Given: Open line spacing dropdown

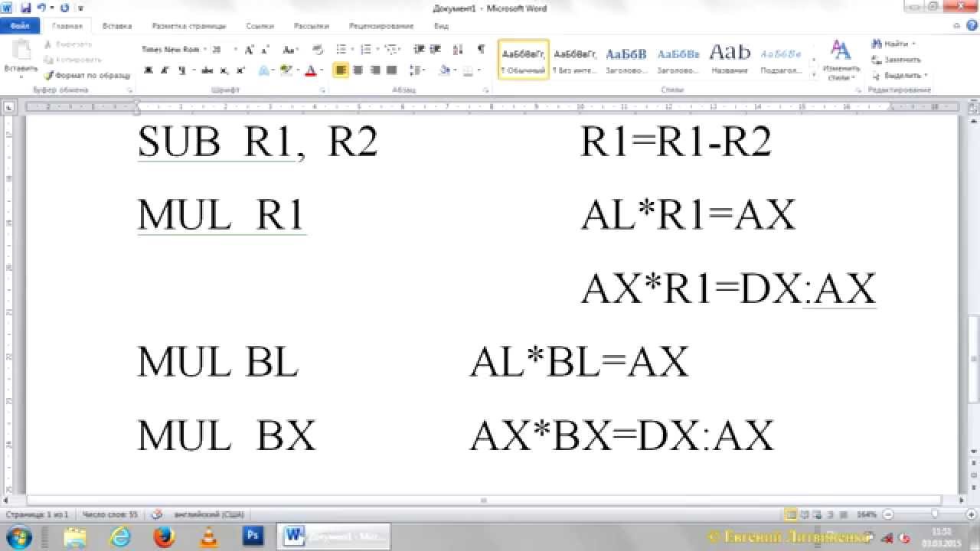Looking at the screenshot, I should (417, 70).
